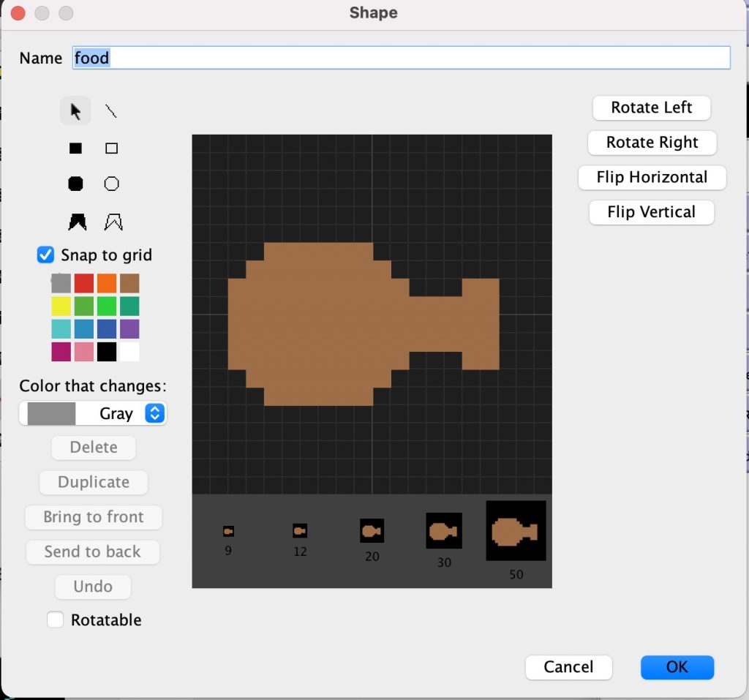
Task: Pick the gray color swatch
Action: [61, 283]
